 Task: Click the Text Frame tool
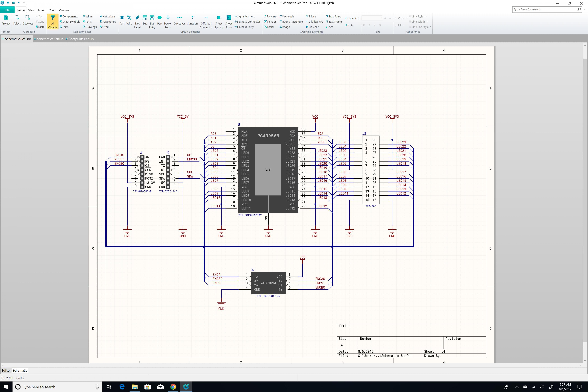point(334,22)
